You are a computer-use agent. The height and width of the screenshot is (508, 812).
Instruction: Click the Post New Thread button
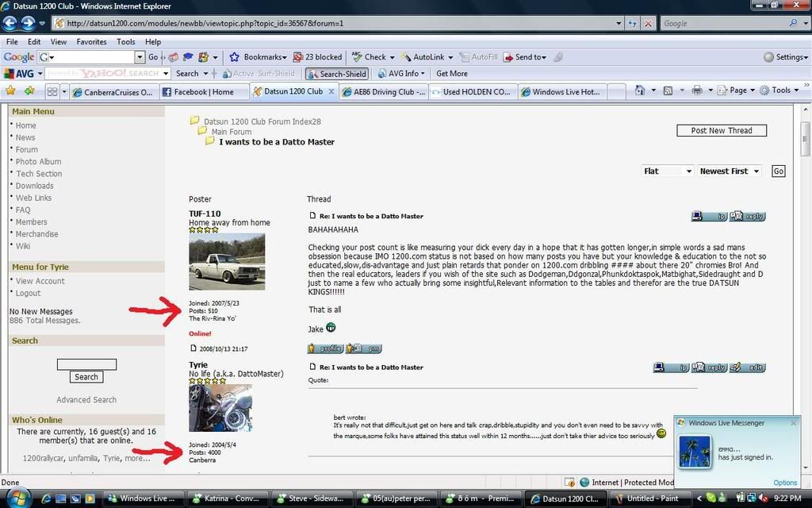tap(721, 130)
